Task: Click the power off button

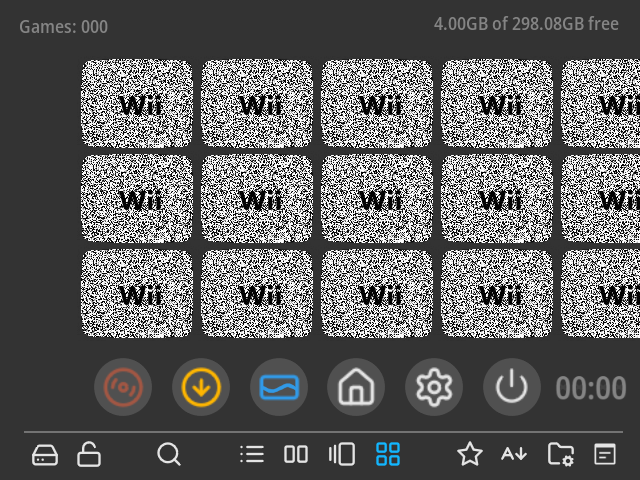Action: tap(512, 387)
